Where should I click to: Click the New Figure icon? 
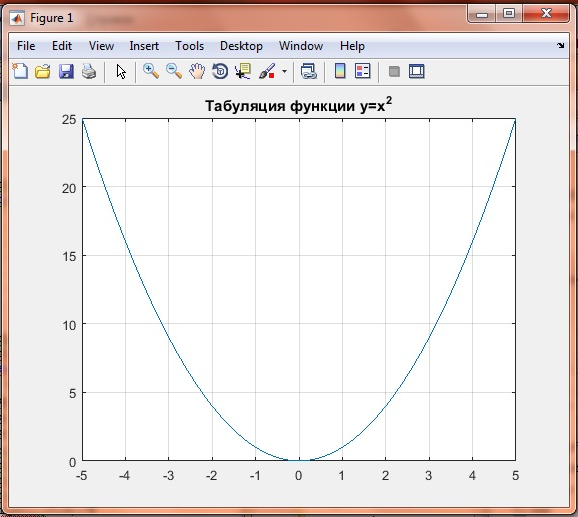point(20,71)
